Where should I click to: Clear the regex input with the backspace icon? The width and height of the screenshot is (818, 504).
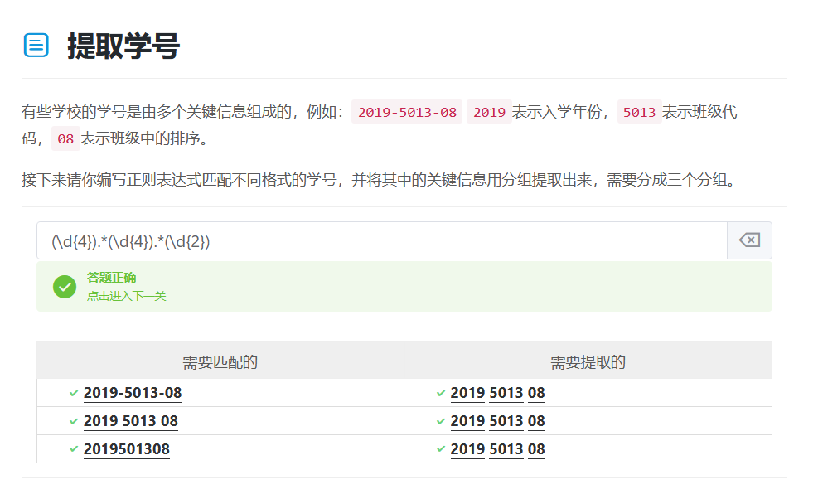748,240
